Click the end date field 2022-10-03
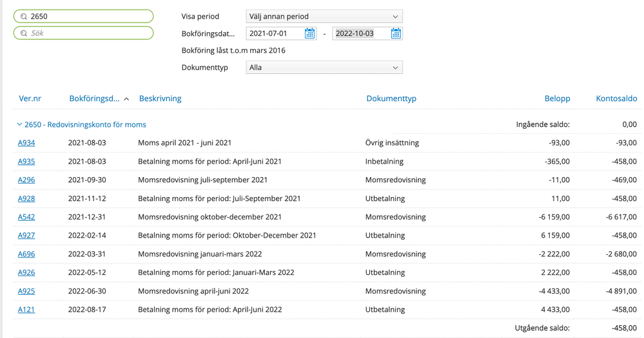Image resolution: width=644 pixels, height=338 pixels. tap(360, 33)
